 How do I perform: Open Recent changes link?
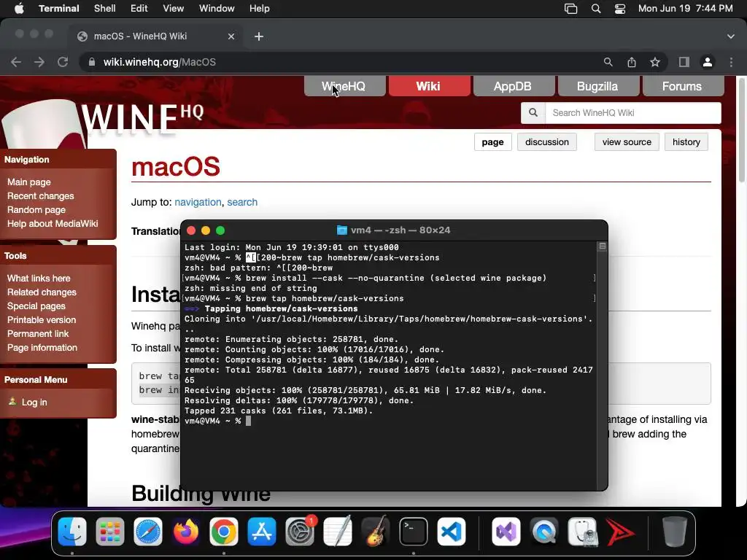[41, 195]
